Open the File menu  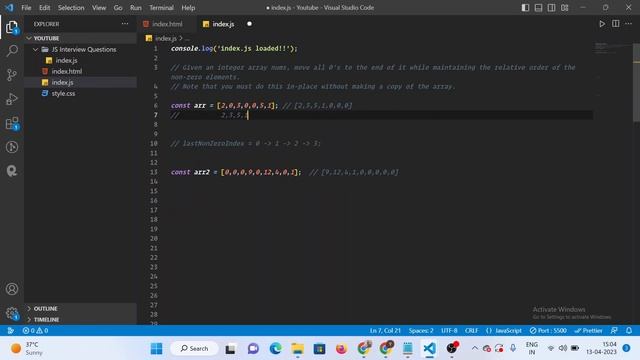[26, 8]
